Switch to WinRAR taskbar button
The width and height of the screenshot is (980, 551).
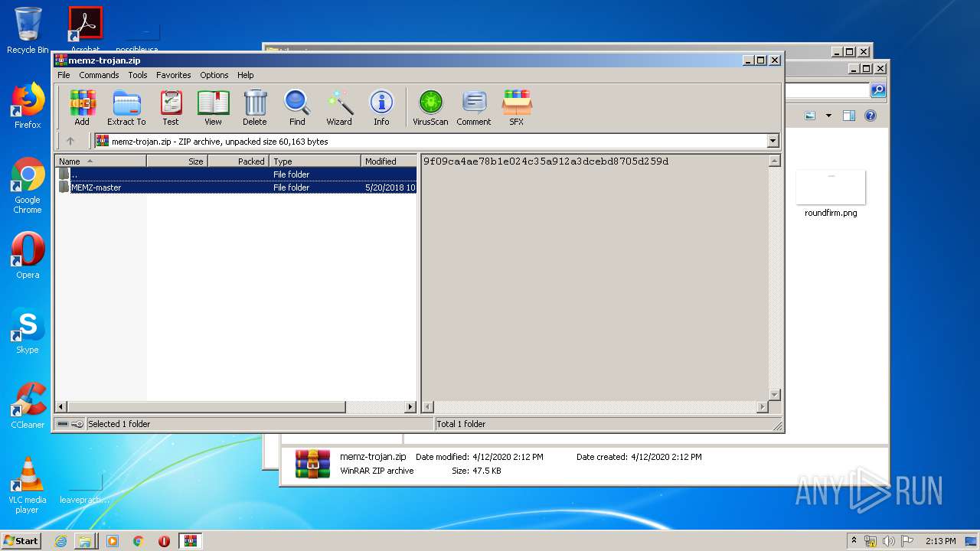(190, 540)
